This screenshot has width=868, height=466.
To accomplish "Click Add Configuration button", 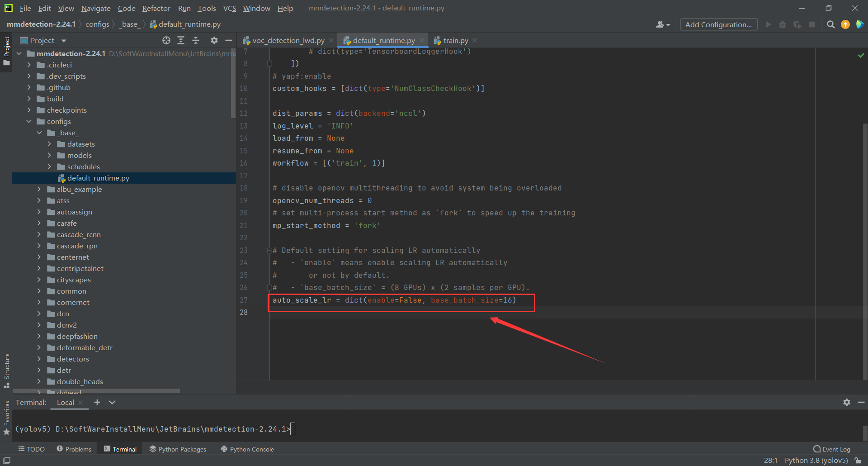I will coord(718,24).
